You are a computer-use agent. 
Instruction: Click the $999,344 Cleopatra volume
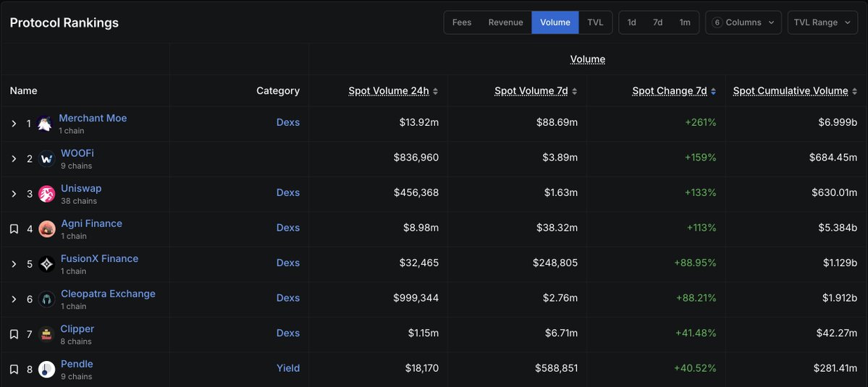tap(416, 298)
